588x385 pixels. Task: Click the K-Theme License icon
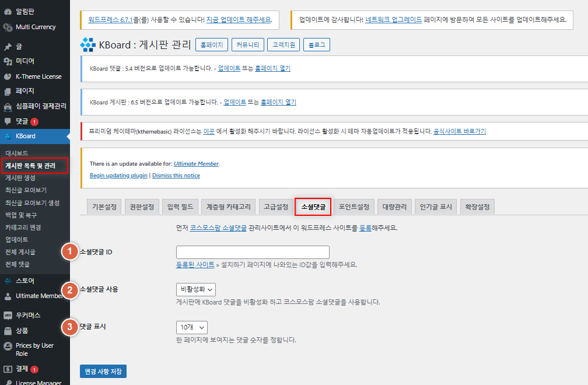click(x=8, y=76)
